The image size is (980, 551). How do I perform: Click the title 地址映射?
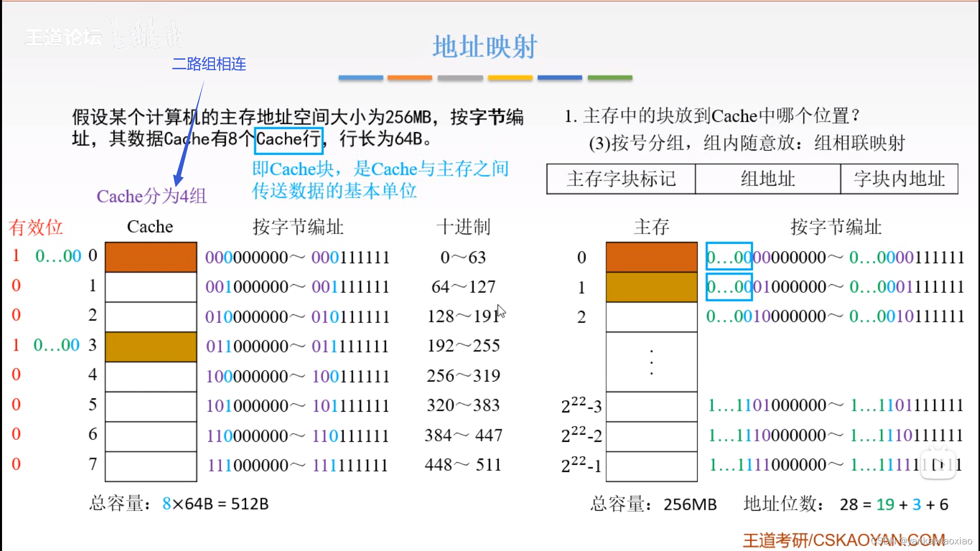(x=485, y=46)
